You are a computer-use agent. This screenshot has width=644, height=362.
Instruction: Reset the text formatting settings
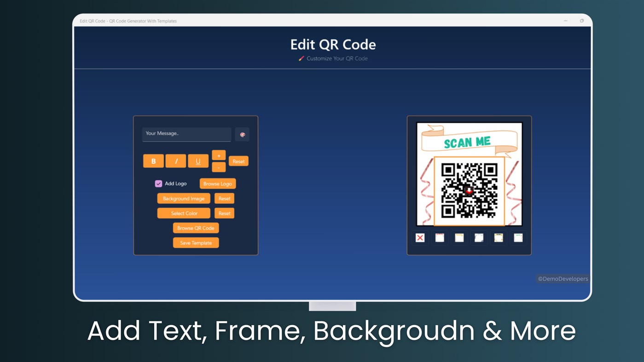pos(238,161)
